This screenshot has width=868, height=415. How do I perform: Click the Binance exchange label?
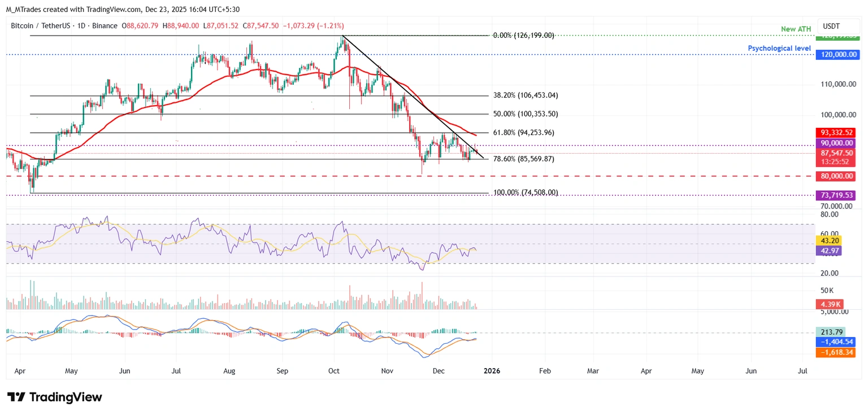pyautogui.click(x=105, y=25)
